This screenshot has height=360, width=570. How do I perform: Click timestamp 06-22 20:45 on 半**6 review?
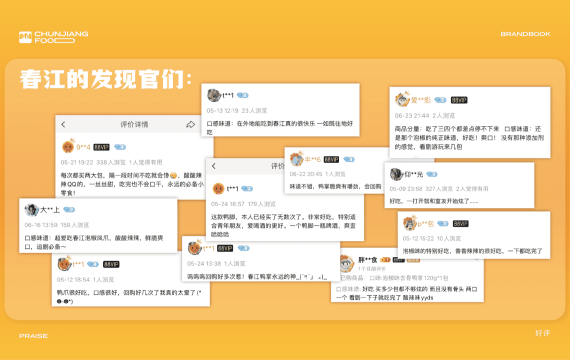[306, 174]
